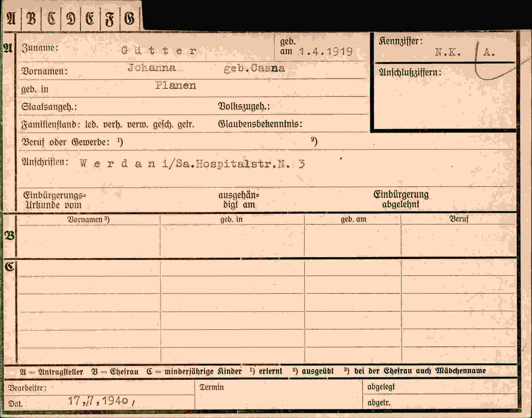The height and width of the screenshot is (418, 532).
Task: Click the 'Vornamen:' label in section A
Action: pos(45,71)
